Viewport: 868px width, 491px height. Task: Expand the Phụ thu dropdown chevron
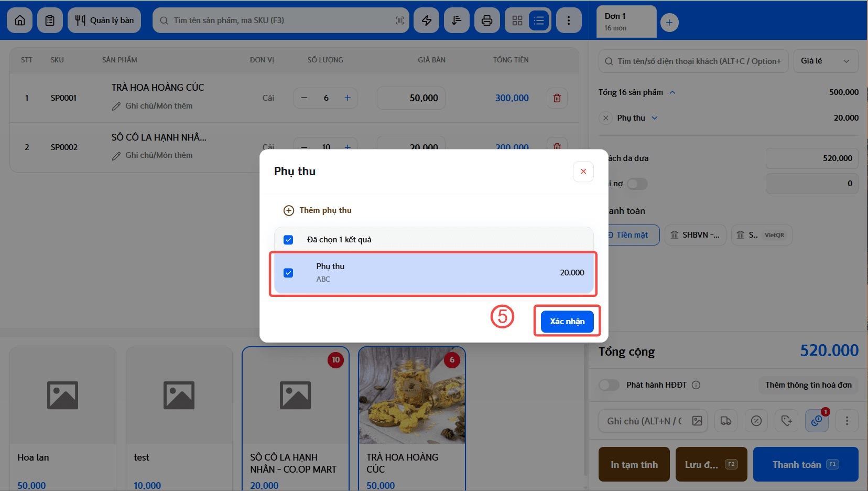[655, 118]
